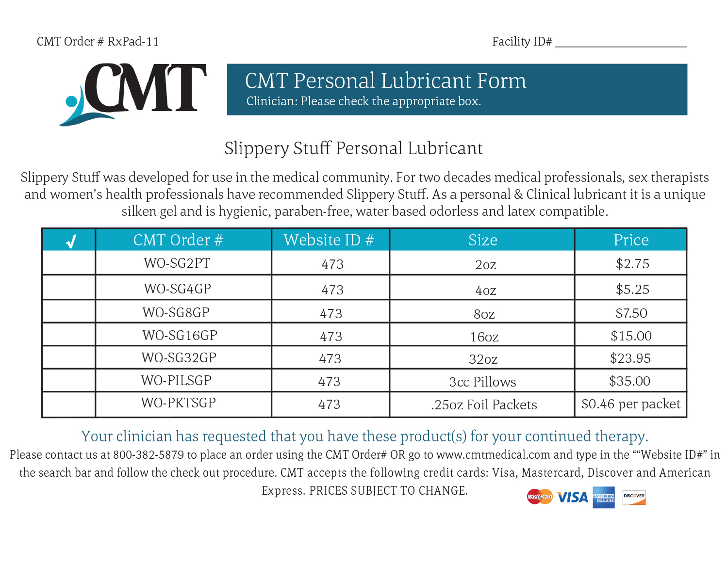
Task: Check the box for WO-SG8GP
Action: (x=69, y=312)
